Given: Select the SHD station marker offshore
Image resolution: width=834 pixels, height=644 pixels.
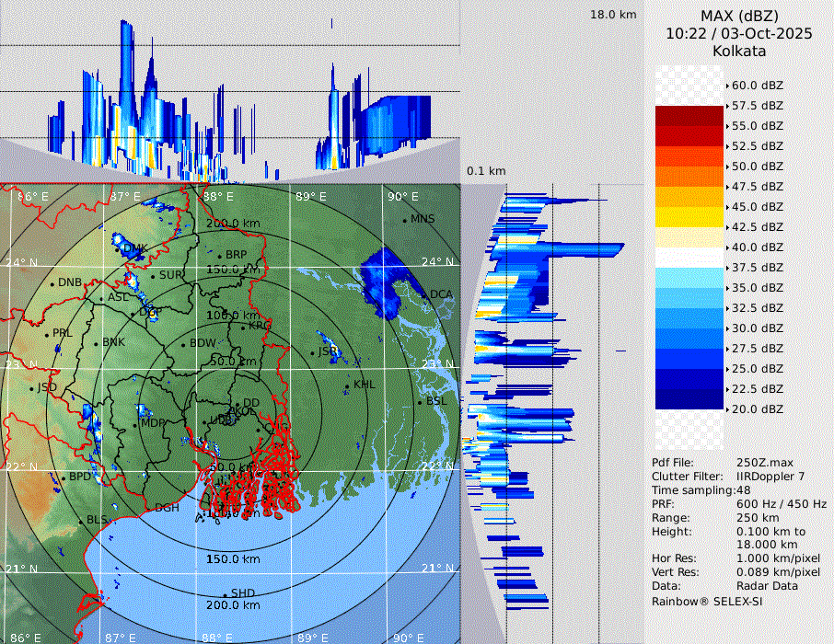Looking at the screenshot, I should click(226, 594).
